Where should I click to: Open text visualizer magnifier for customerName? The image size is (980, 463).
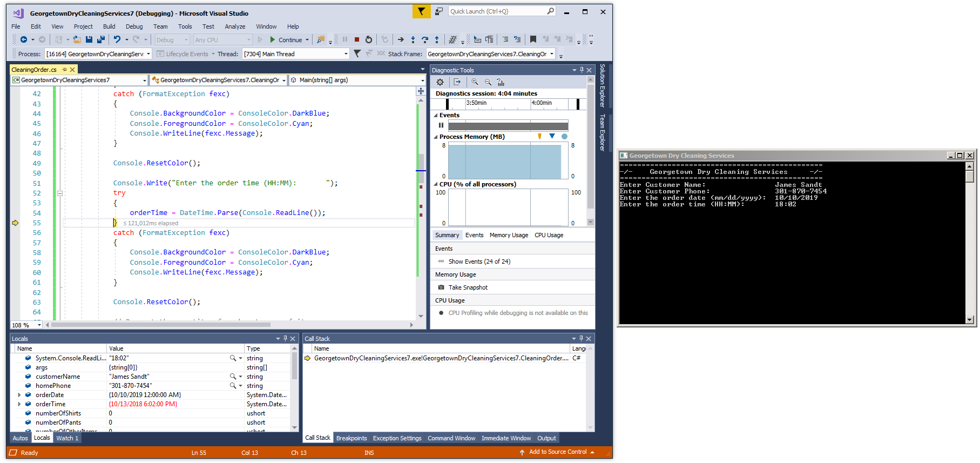[233, 377]
